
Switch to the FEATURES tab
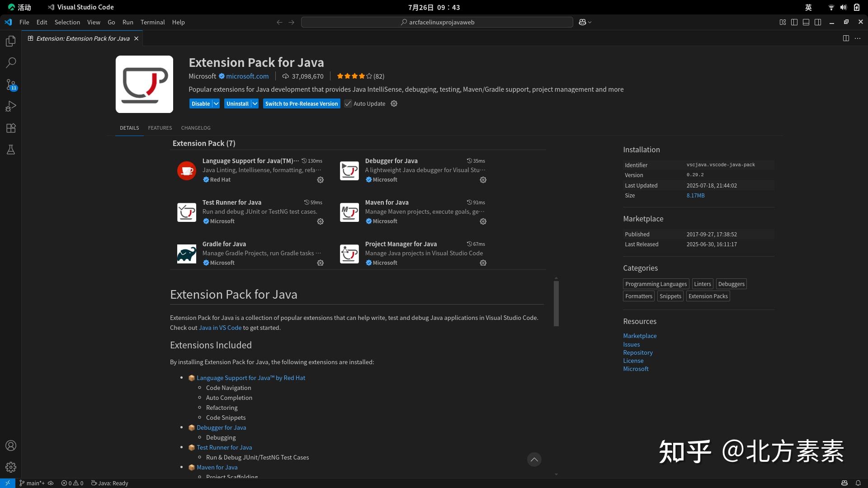[160, 128]
